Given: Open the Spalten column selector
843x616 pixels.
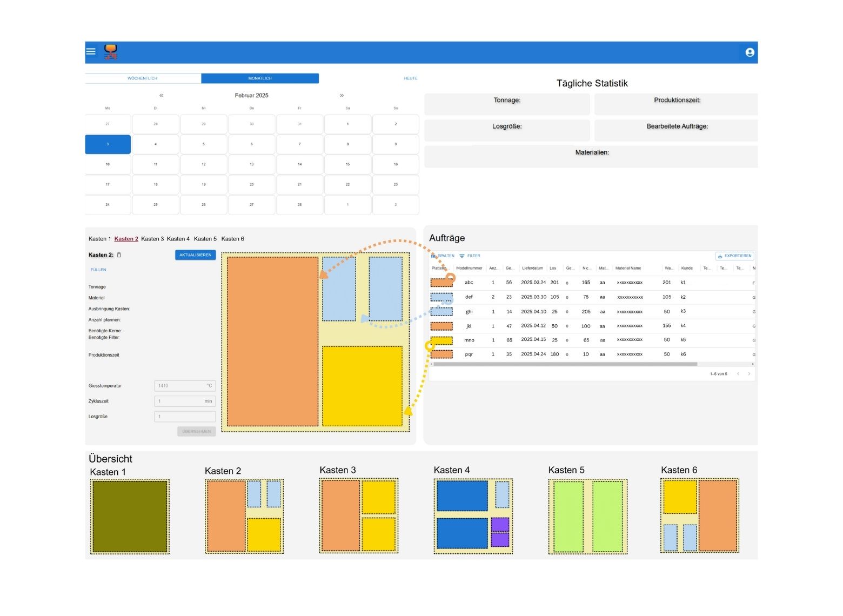Looking at the screenshot, I should (444, 256).
